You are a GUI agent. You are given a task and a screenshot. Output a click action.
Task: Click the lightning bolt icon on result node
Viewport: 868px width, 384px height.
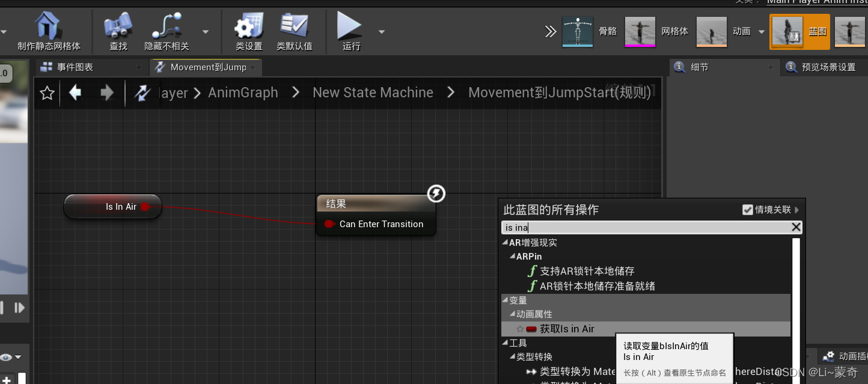(x=436, y=194)
